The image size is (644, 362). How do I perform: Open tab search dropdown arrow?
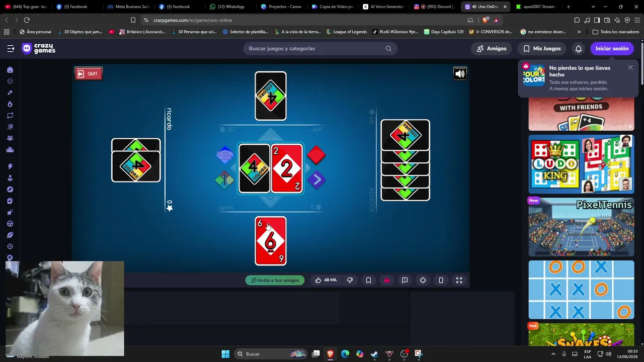(593, 7)
